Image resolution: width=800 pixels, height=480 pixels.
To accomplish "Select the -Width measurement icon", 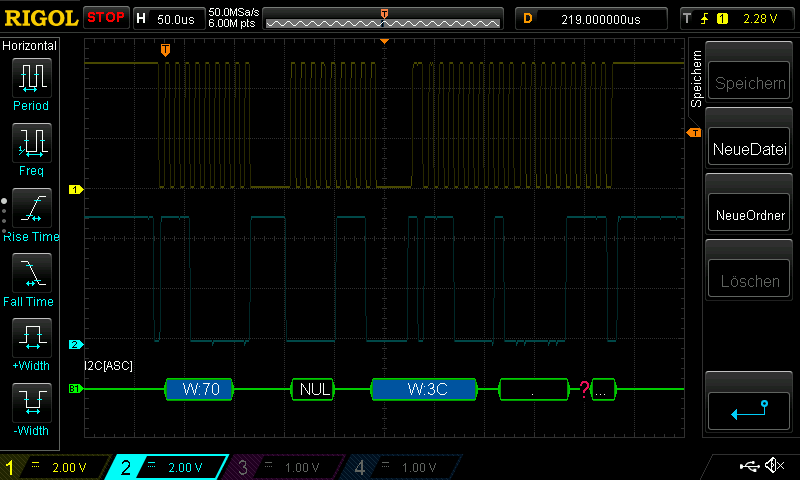I will 32,402.
